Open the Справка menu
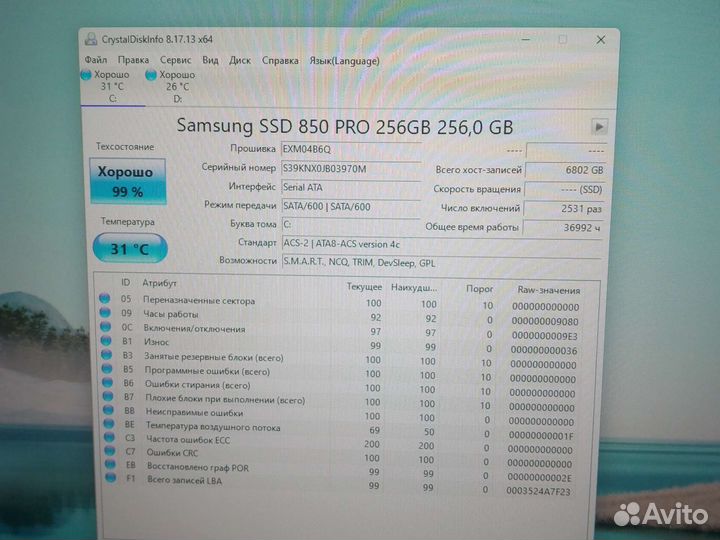The height and width of the screenshot is (540, 720). pos(280,61)
